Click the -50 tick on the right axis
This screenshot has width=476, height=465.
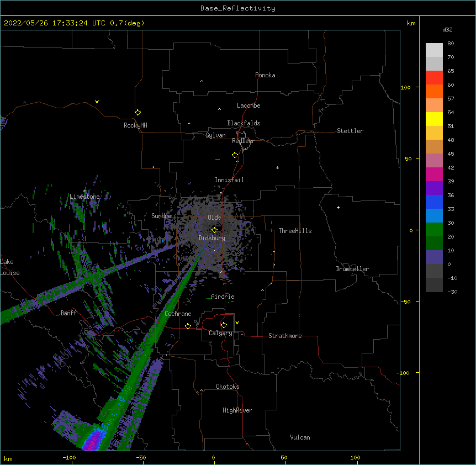pos(405,302)
